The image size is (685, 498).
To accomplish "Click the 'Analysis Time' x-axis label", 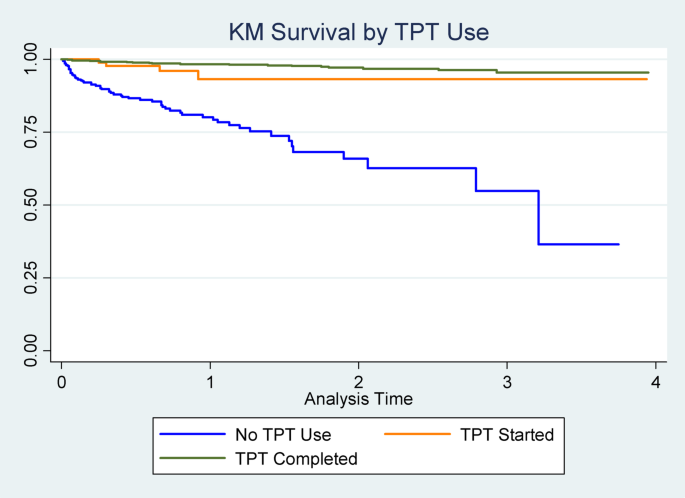I will tap(358, 398).
